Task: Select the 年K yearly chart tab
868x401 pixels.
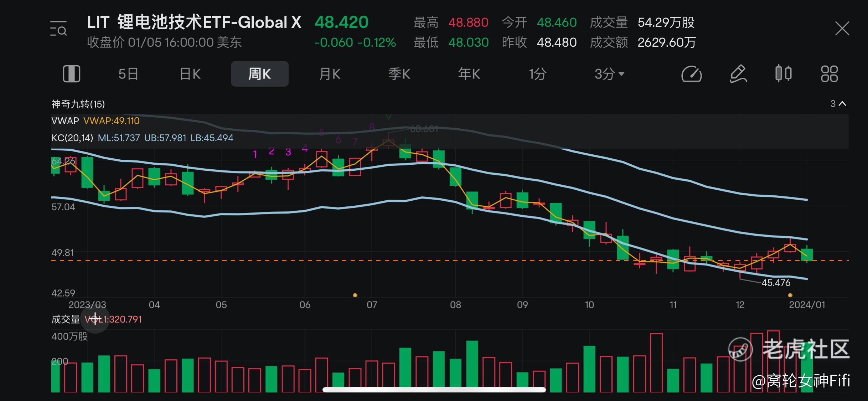Action: coord(469,74)
